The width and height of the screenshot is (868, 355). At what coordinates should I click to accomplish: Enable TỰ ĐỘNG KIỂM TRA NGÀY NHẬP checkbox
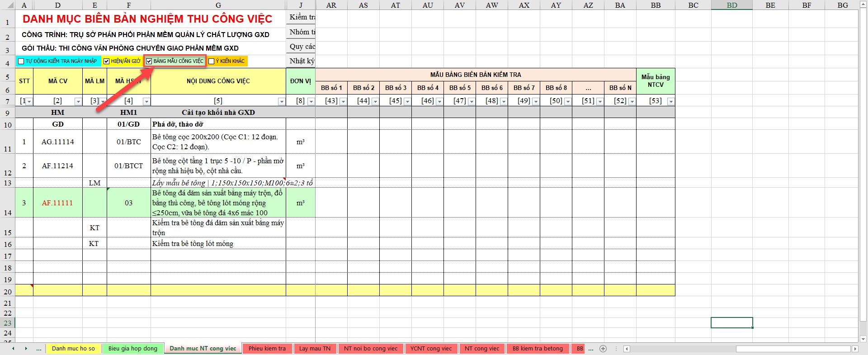tap(21, 62)
